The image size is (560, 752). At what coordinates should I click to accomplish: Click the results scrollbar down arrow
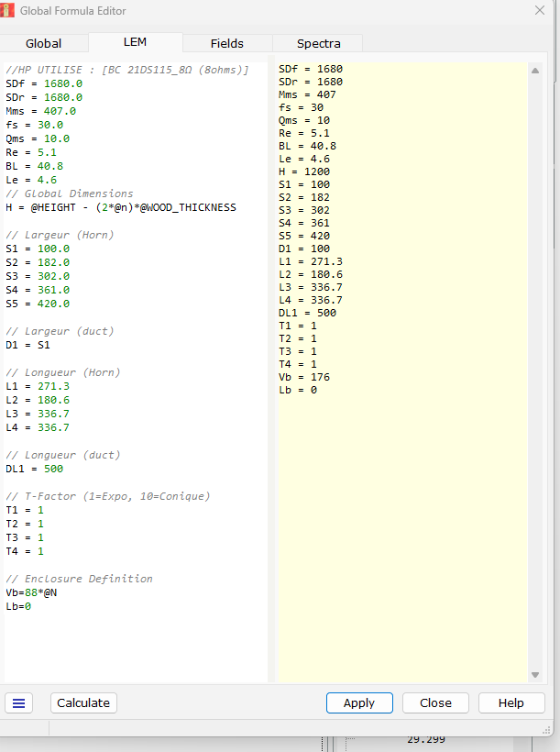(535, 675)
